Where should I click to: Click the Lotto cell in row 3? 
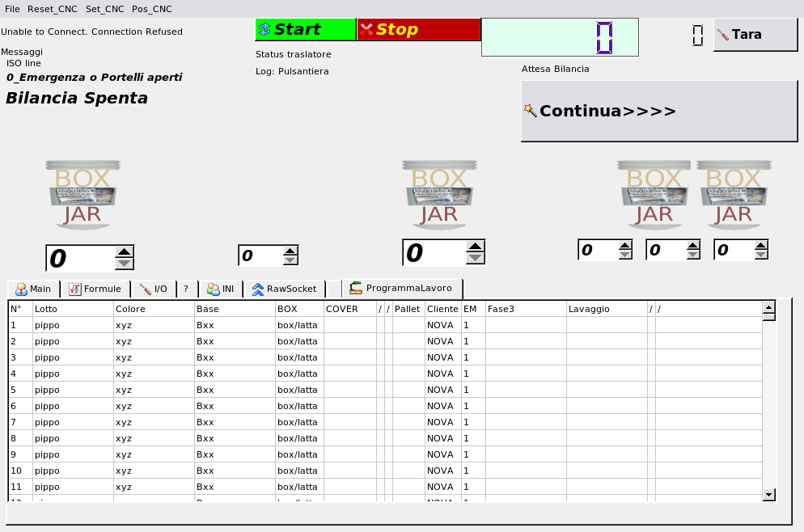[x=71, y=357]
